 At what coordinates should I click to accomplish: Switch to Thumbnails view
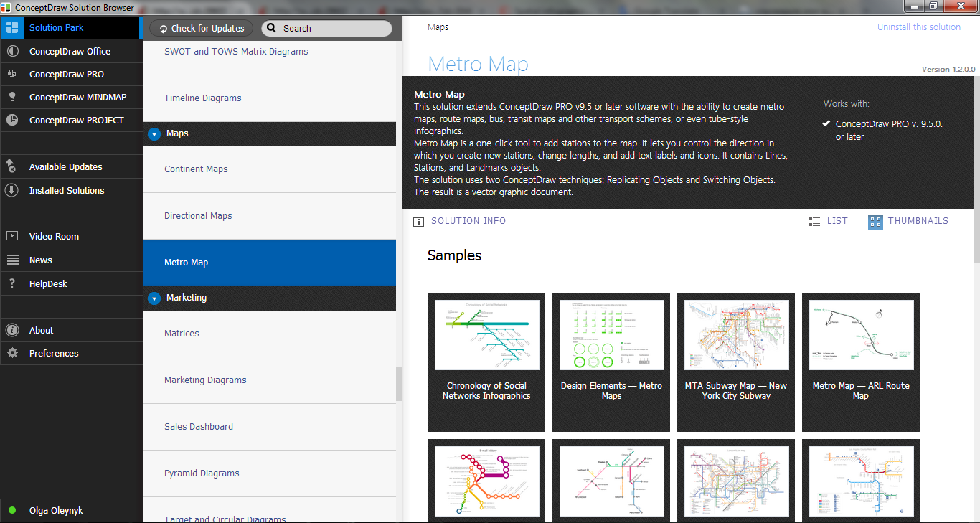point(908,222)
